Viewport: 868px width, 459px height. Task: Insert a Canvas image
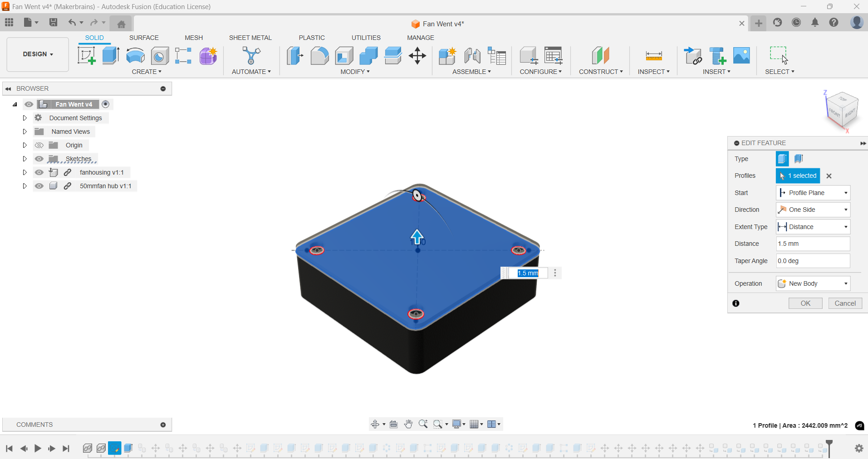(741, 55)
